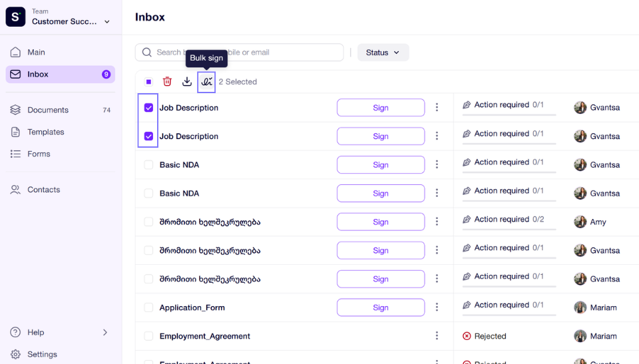This screenshot has width=639, height=364.
Task: Open three-dot menu for Employment_Agreement row
Action: pyautogui.click(x=437, y=335)
